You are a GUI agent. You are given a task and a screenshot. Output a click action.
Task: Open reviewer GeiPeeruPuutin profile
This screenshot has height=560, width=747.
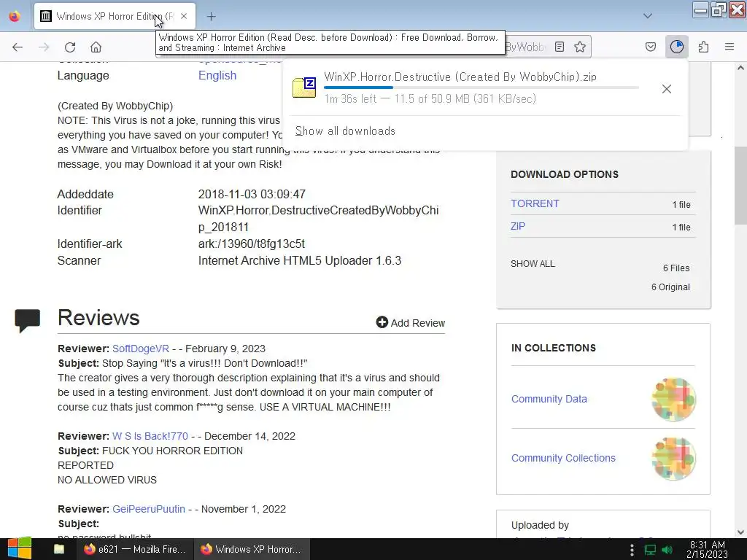click(149, 509)
